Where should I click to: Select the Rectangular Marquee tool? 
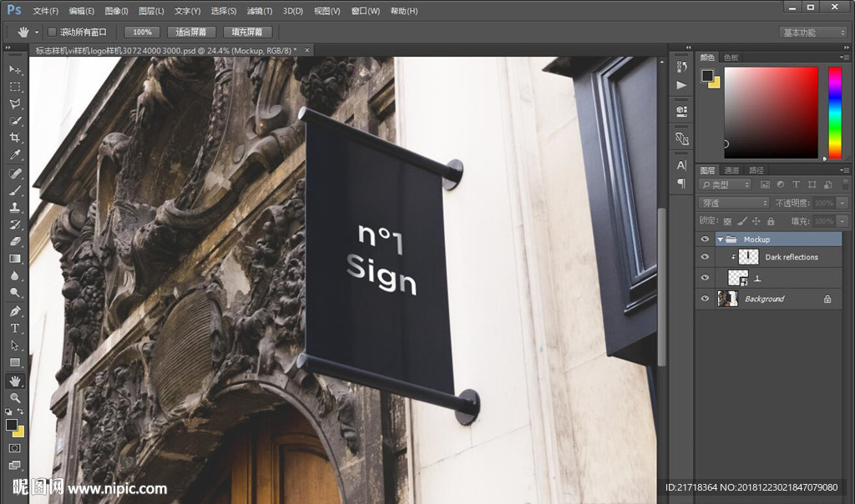coord(15,87)
